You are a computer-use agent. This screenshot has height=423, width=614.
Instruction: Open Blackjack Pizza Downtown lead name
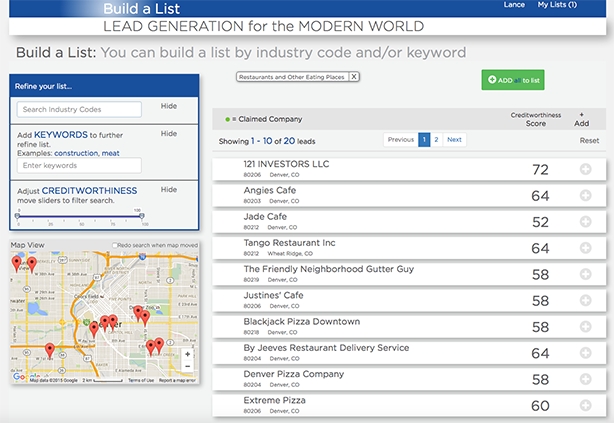[302, 322]
